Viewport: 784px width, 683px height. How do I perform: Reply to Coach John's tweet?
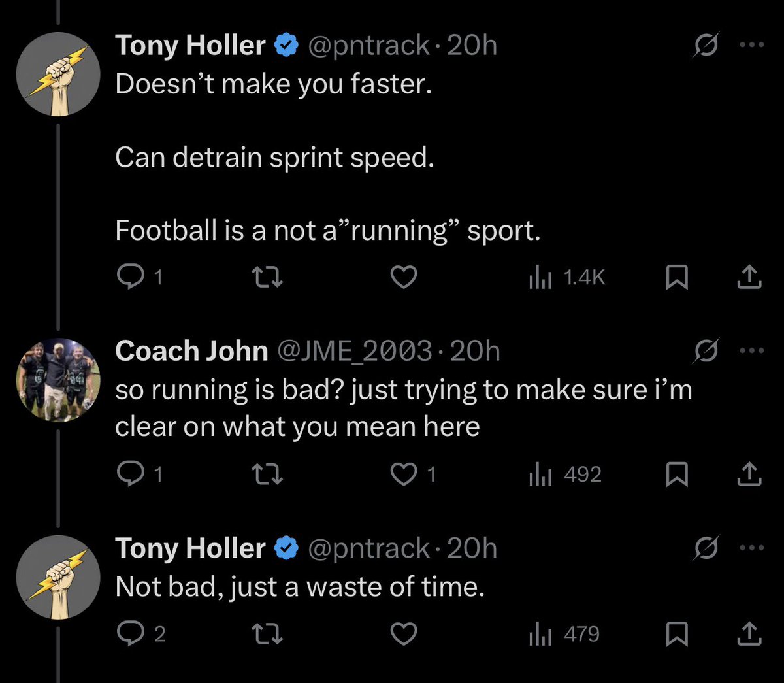click(x=139, y=475)
